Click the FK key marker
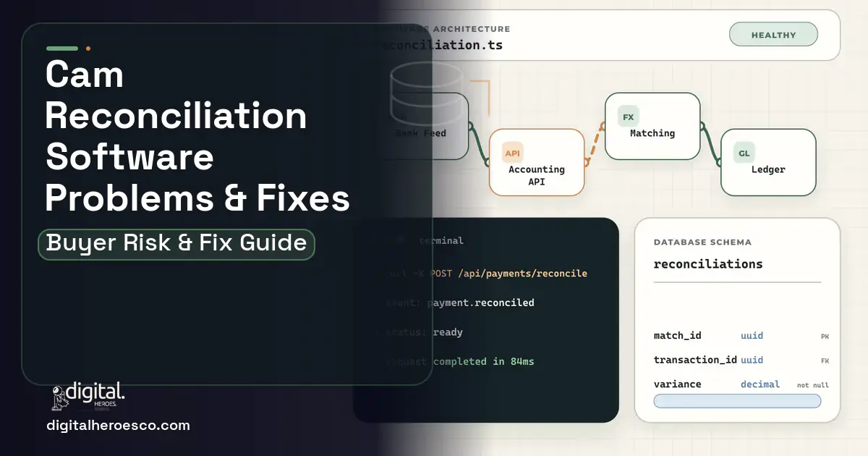The height and width of the screenshot is (456, 868). [825, 360]
